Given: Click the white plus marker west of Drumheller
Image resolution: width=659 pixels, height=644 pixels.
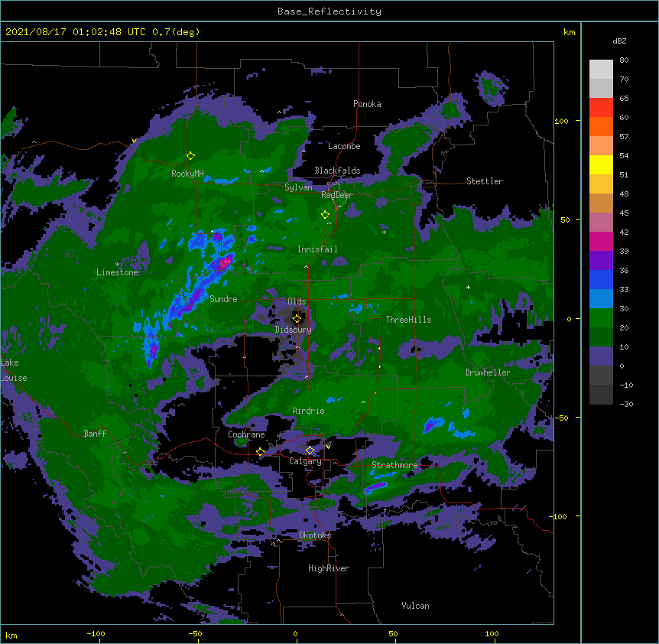Looking at the screenshot, I should coord(468,287).
